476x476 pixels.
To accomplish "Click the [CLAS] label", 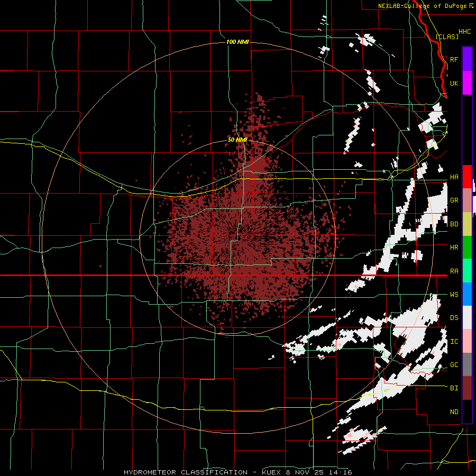I will pyautogui.click(x=447, y=36).
